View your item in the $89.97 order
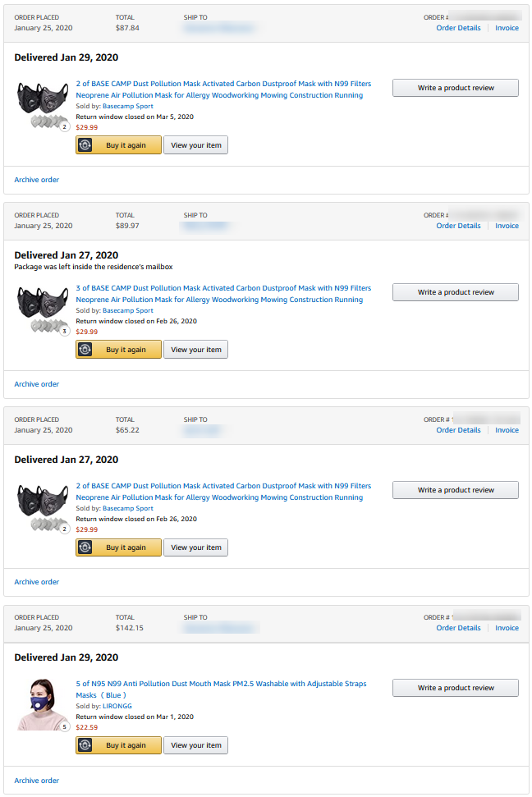Image resolution: width=532 pixels, height=797 pixels. (195, 350)
